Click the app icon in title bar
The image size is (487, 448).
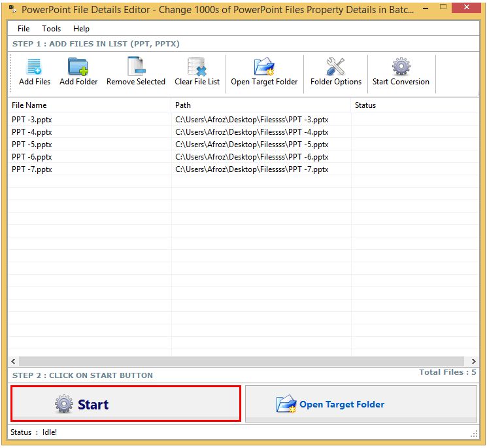click(12, 10)
